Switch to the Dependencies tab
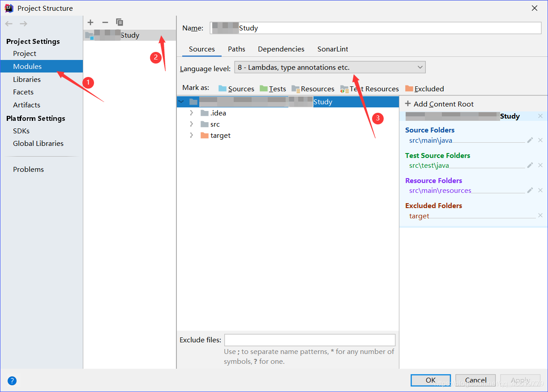 click(281, 49)
